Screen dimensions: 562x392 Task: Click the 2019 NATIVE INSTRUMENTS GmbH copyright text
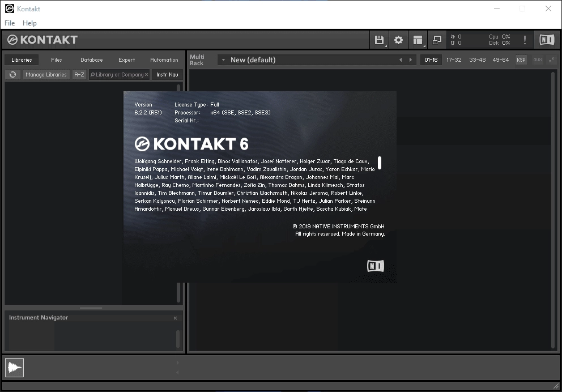[x=338, y=227]
